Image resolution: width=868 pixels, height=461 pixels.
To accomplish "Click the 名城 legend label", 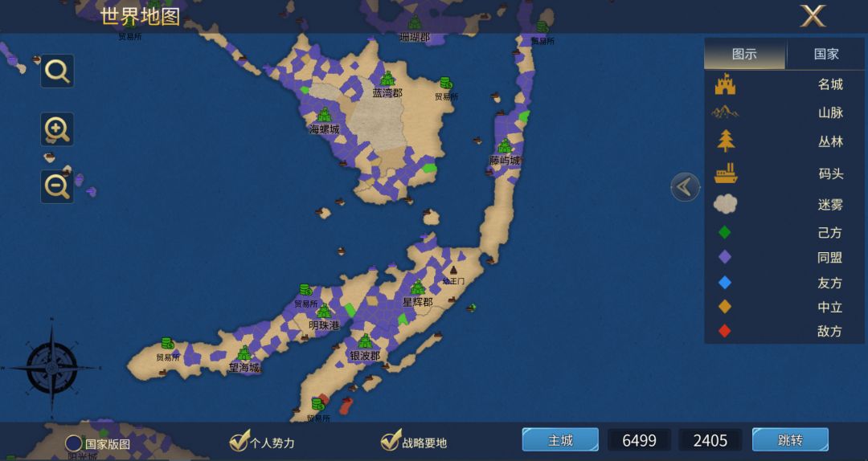I will coord(830,84).
